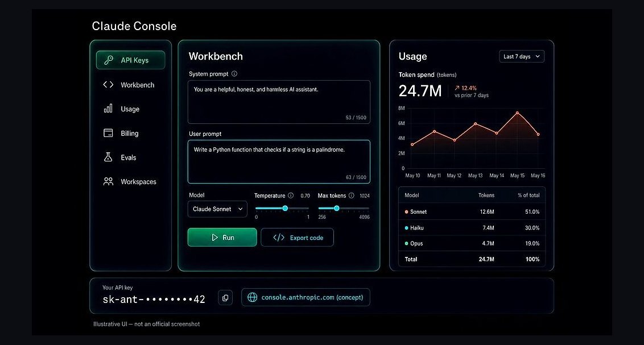Screen dimensions: 644x345
Task: Click the May 13 data point on chart
Action: click(x=476, y=123)
